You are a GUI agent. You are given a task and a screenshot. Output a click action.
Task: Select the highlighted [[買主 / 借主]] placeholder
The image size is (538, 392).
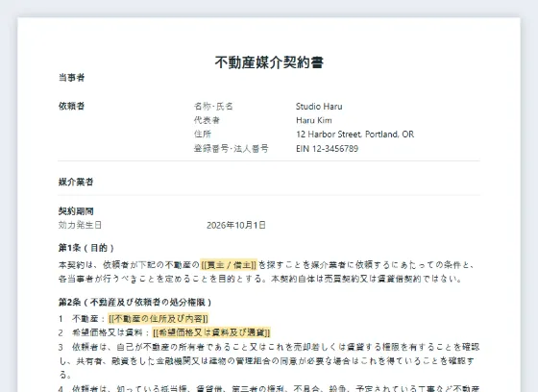pyautogui.click(x=229, y=265)
